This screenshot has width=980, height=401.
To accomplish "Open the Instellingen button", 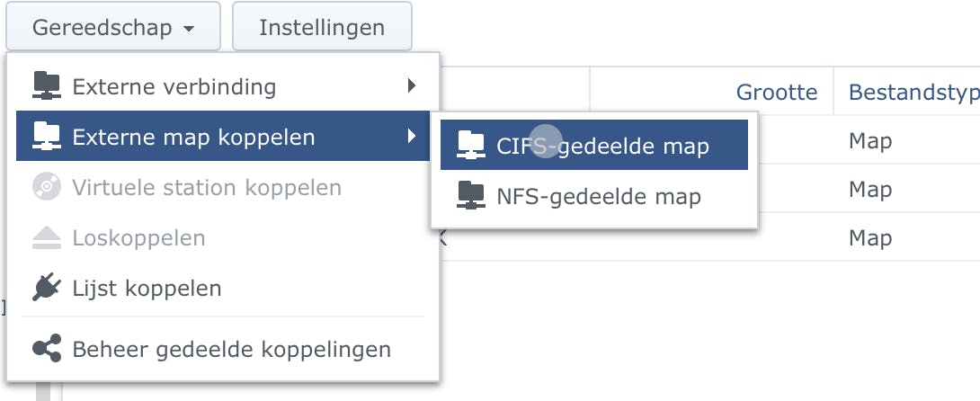I will tap(322, 27).
